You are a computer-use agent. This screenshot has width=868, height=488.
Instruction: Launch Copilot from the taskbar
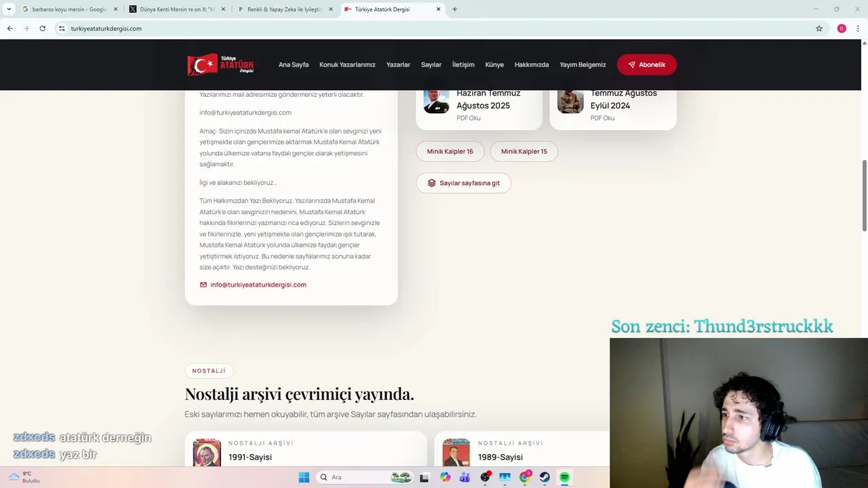click(445, 477)
